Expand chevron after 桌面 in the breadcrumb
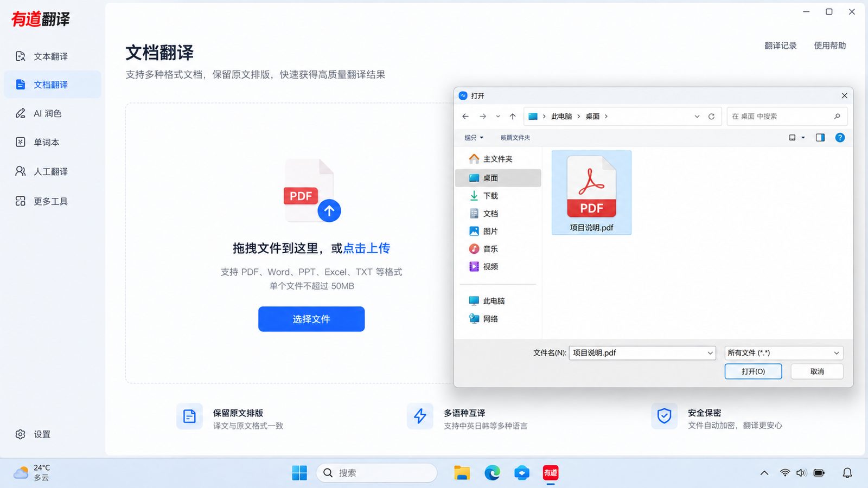This screenshot has height=488, width=868. coord(606,117)
